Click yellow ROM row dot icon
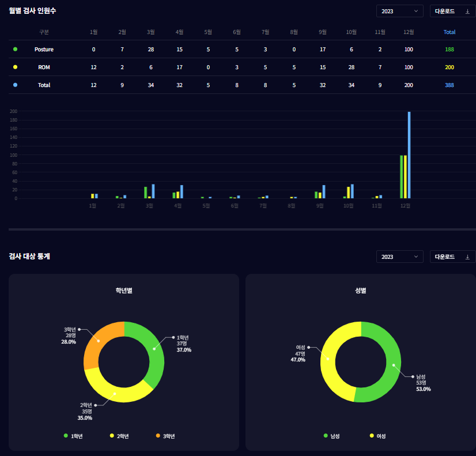 [x=15, y=67]
